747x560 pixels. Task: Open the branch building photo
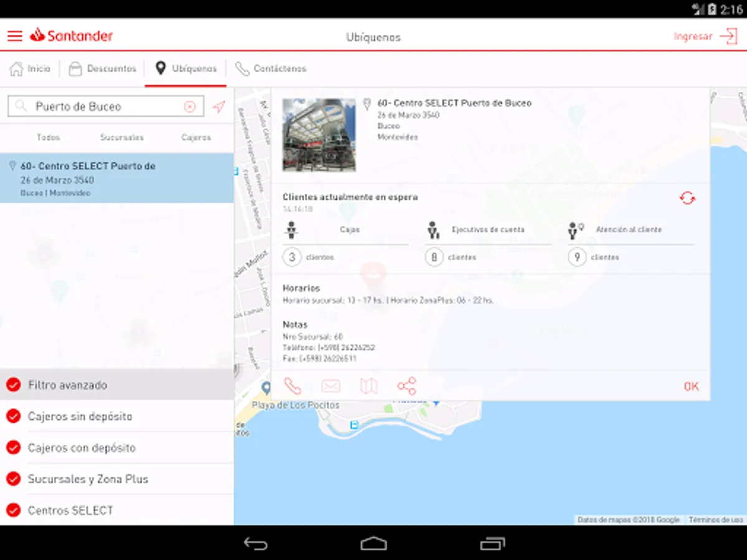[319, 134]
